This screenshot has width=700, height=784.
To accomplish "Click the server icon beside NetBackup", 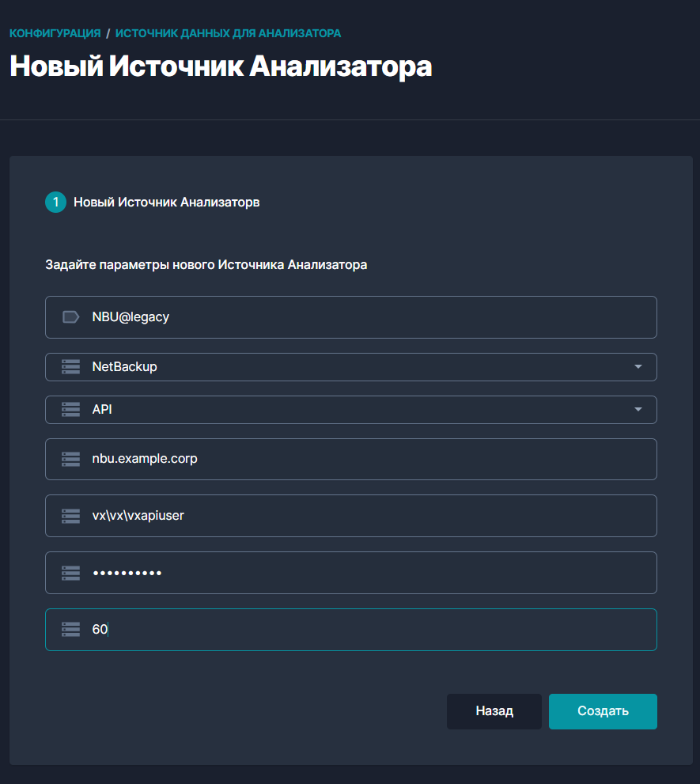I will [x=71, y=367].
